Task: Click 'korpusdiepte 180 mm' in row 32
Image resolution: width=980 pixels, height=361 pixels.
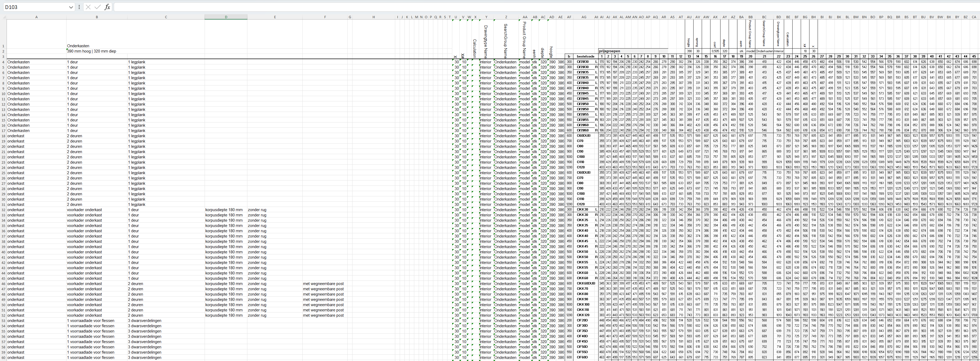Action: click(x=224, y=210)
